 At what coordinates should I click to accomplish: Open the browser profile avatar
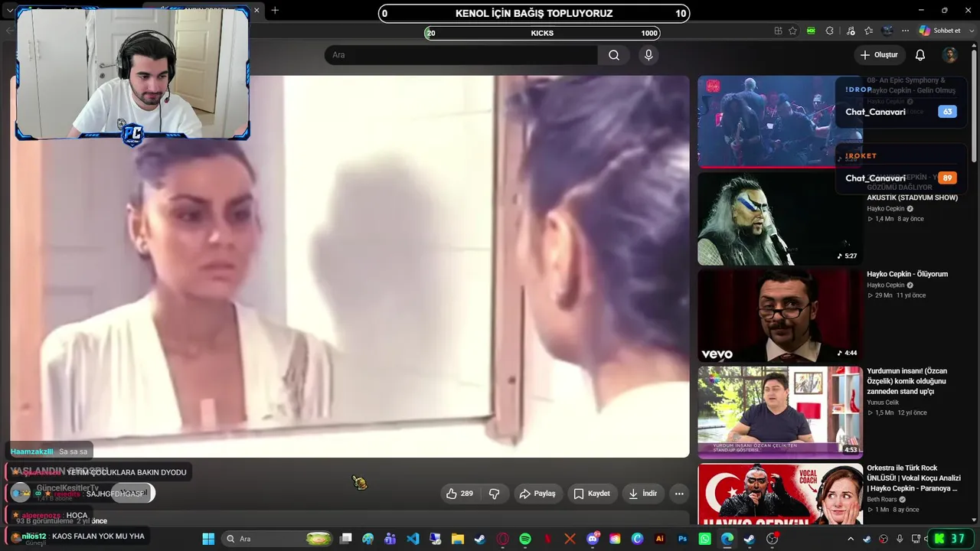pos(887,31)
